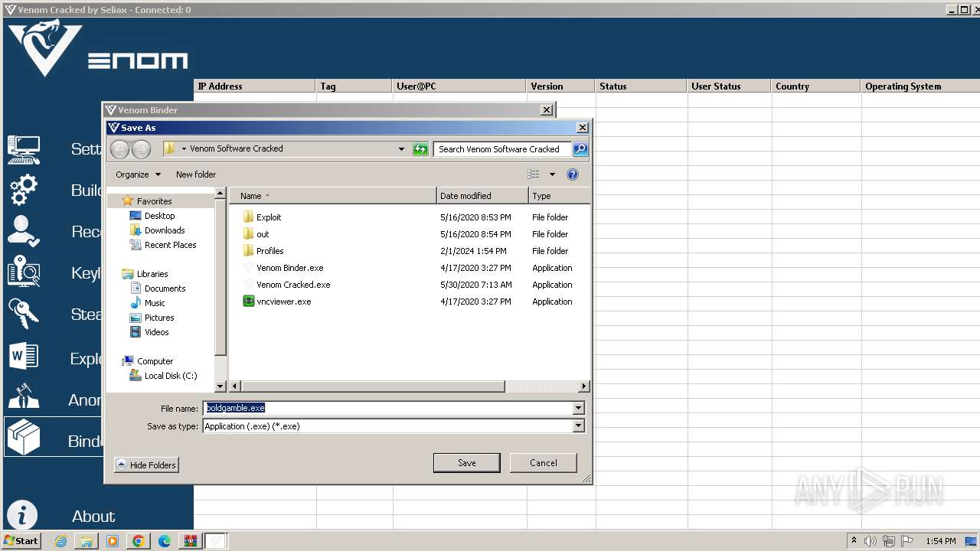Select the Venom Binder.exe file
This screenshot has width=980, height=551.
click(x=289, y=268)
